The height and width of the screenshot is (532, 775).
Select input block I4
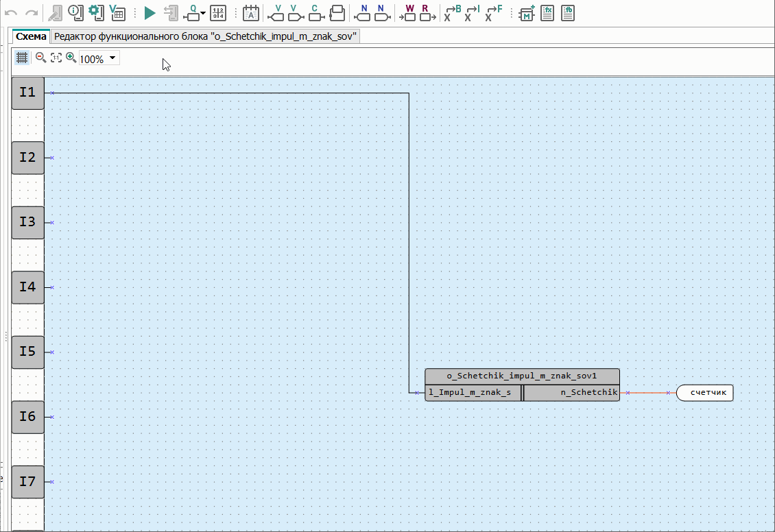tap(27, 287)
